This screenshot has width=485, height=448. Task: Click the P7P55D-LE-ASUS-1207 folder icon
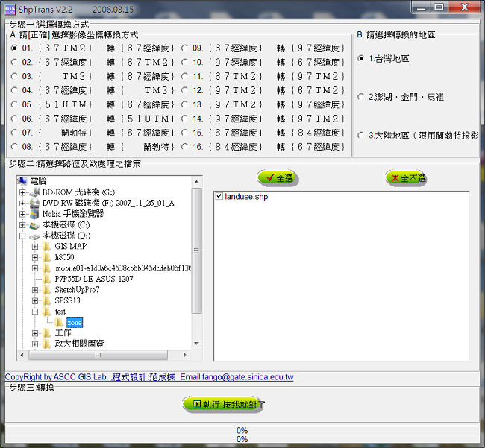[47, 279]
